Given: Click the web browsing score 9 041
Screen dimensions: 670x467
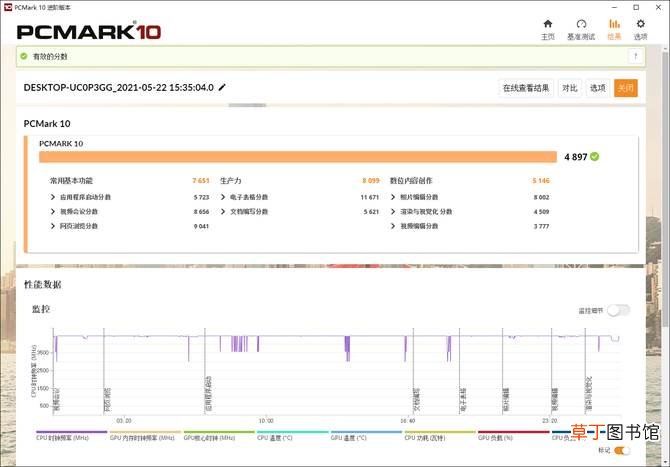Looking at the screenshot, I should pyautogui.click(x=201, y=226).
